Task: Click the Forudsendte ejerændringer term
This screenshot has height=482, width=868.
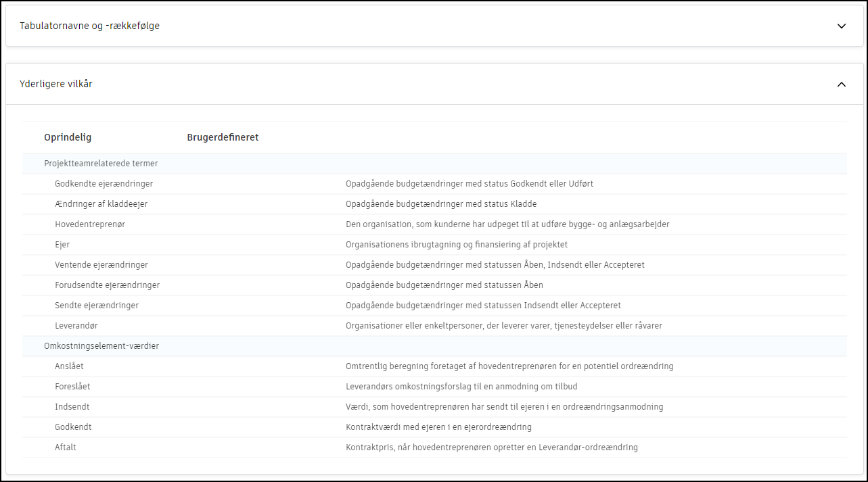Action: point(107,285)
